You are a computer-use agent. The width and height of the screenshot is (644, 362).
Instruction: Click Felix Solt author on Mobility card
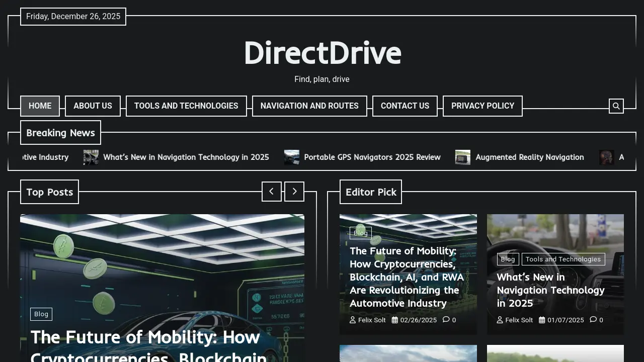click(372, 320)
